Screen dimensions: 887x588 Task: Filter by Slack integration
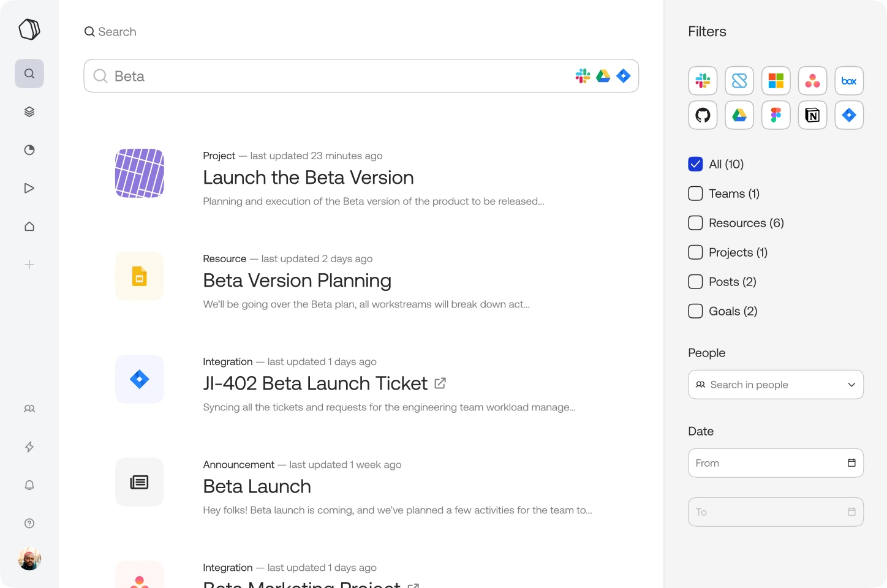pyautogui.click(x=703, y=81)
